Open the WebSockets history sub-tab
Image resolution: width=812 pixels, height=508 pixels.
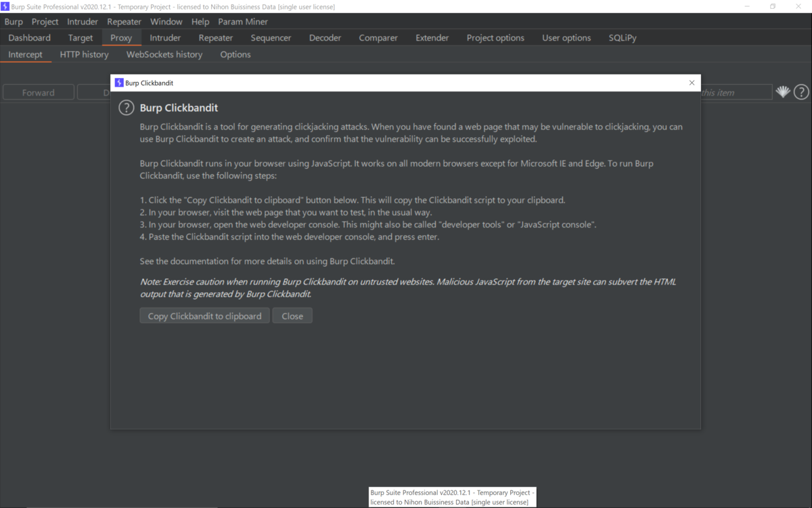click(x=164, y=54)
